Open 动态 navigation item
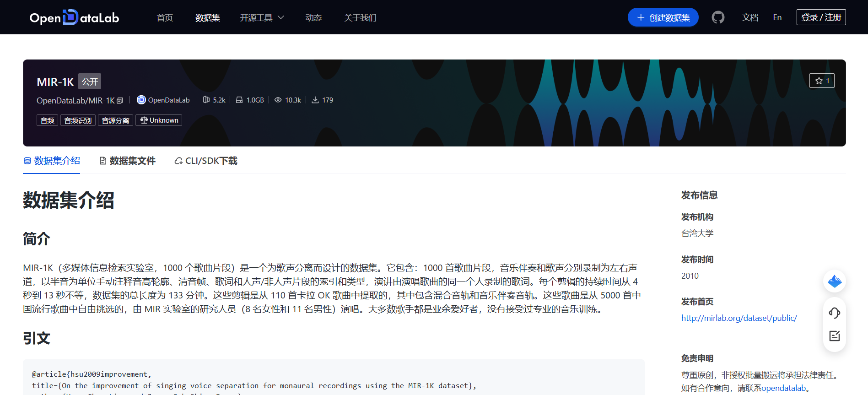This screenshot has width=868, height=395. pyautogui.click(x=313, y=17)
